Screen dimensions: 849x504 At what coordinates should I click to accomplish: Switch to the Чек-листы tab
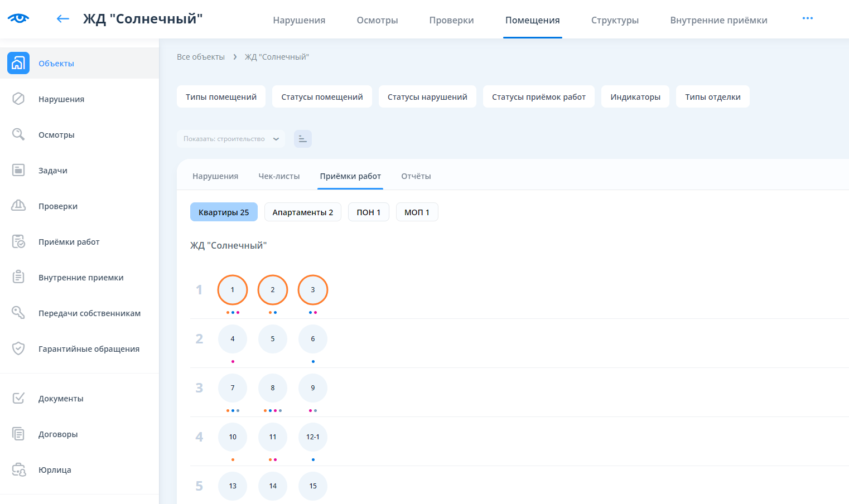click(279, 176)
